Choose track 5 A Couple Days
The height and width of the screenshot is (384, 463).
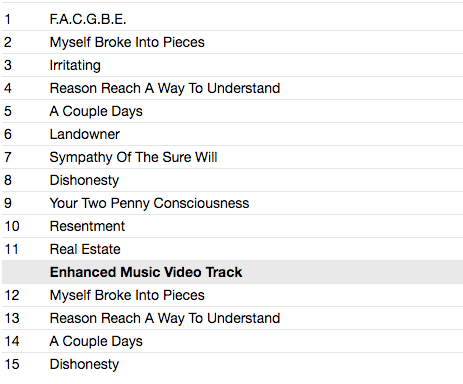coord(232,111)
